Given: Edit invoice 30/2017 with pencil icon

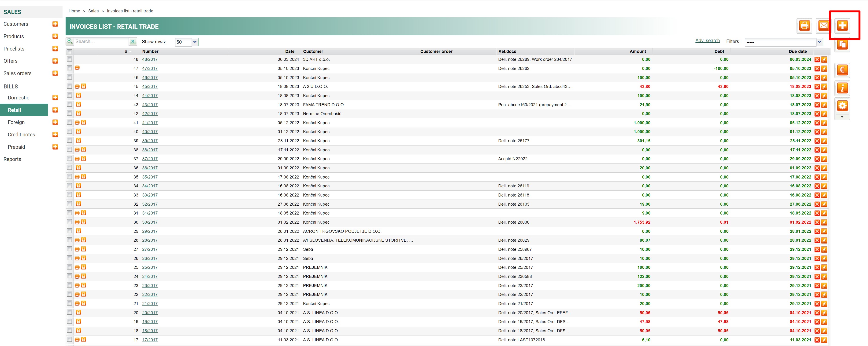Looking at the screenshot, I should coord(824,222).
